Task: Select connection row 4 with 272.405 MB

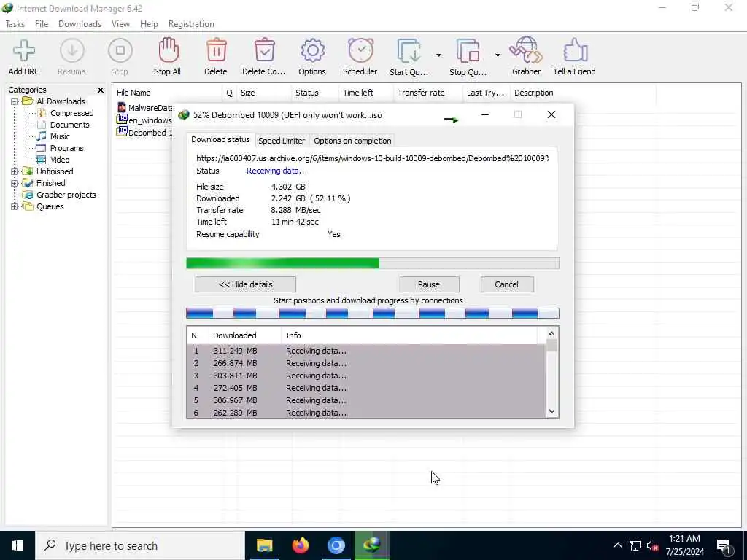Action: click(365, 388)
